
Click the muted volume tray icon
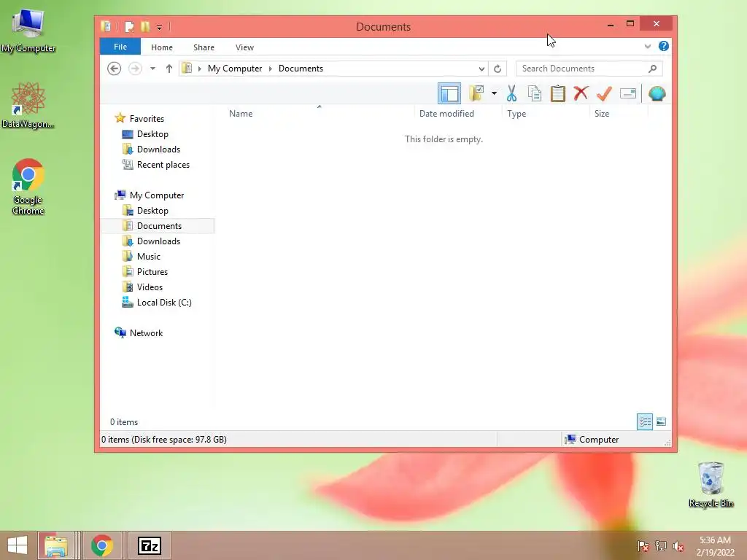click(678, 546)
